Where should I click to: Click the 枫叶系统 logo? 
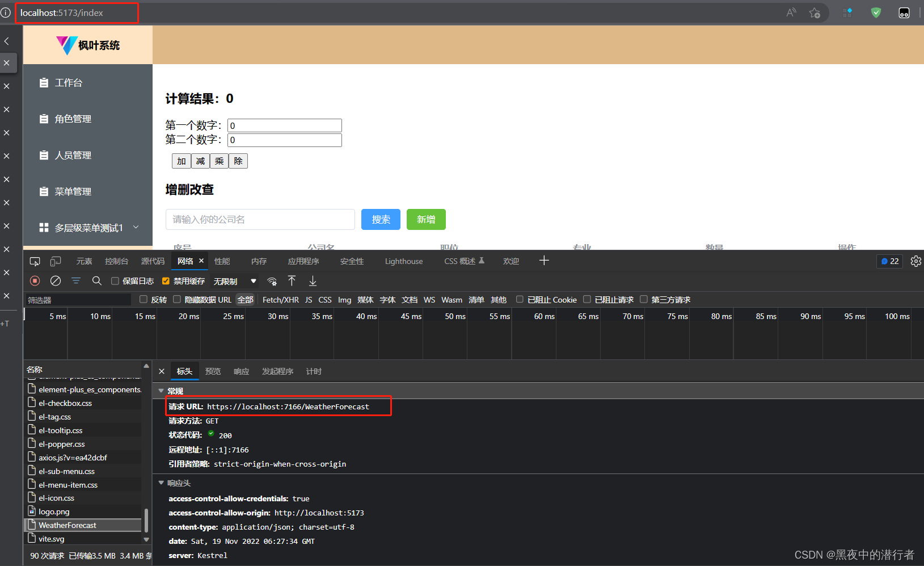click(88, 45)
